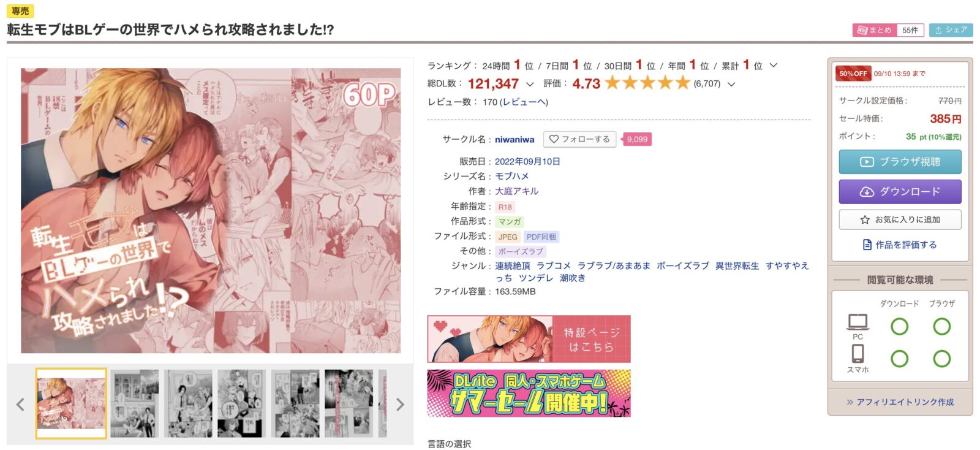Click the 大庭アキル author link
Viewport: 980px width, 450px height.
pyautogui.click(x=517, y=191)
